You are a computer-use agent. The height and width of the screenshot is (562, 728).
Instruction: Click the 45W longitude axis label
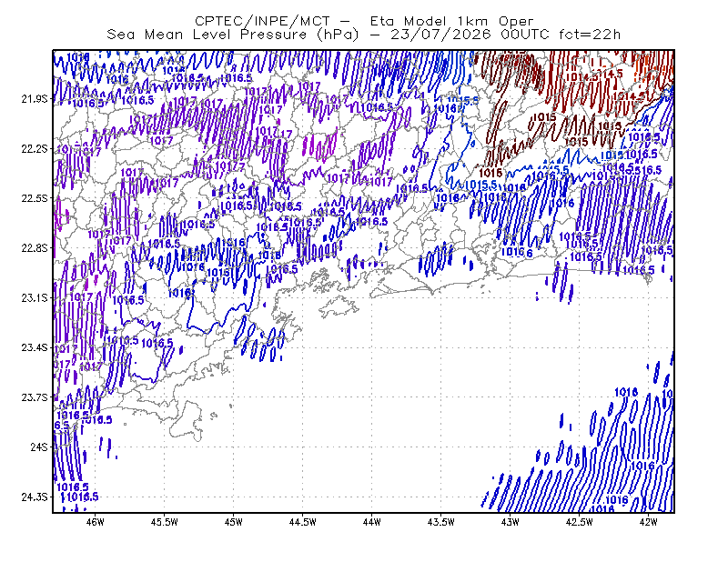point(234,522)
